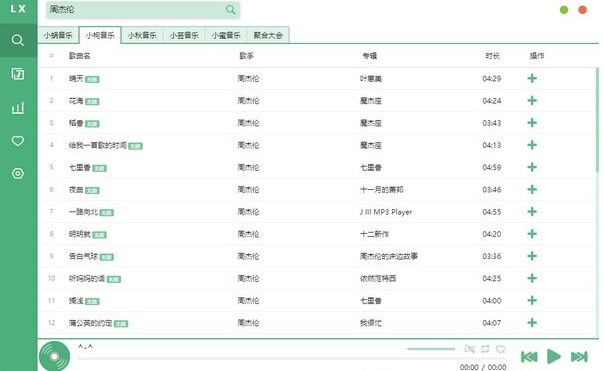Add 夜曲 using its plus icon

[x=532, y=190]
